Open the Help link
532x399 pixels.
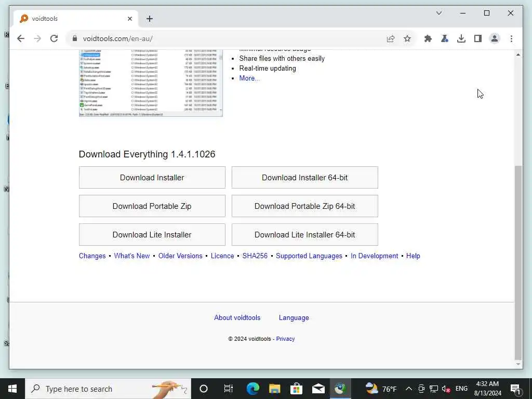pos(413,256)
